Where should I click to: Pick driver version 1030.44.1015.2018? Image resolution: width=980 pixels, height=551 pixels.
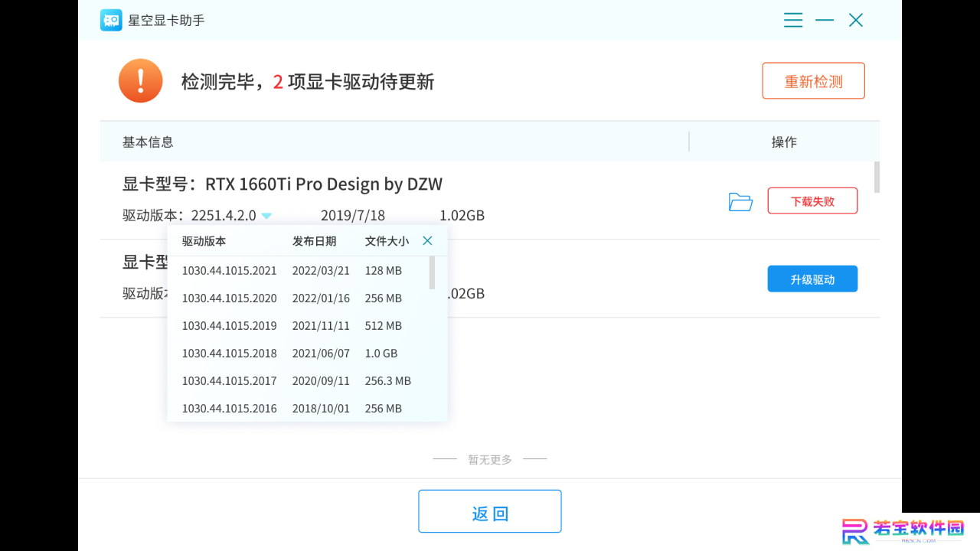299,353
